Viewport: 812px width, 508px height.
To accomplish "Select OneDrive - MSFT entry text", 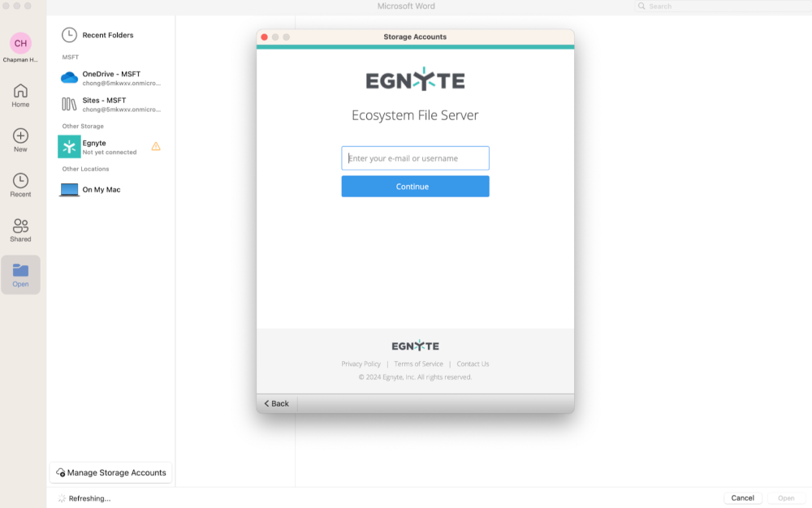I will 122,78.
